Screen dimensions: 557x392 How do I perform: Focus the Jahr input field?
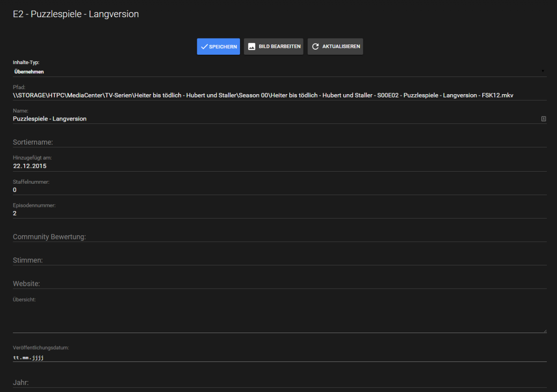click(279, 383)
